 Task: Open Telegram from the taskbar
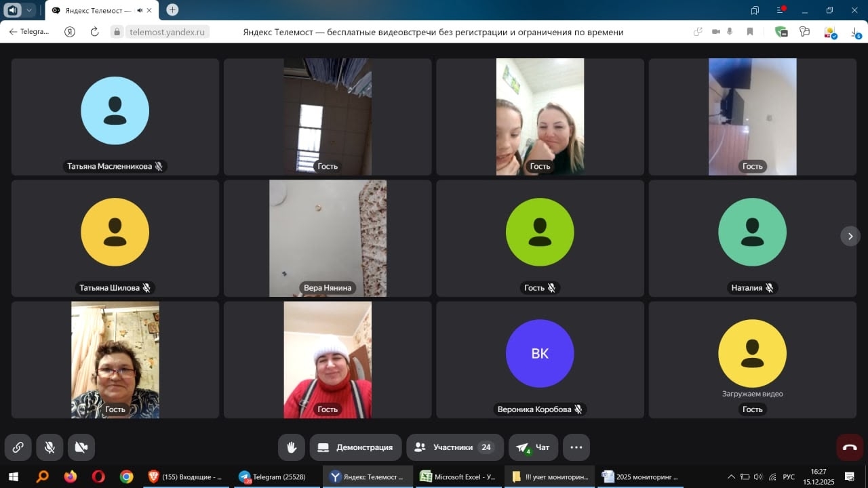tap(275, 476)
